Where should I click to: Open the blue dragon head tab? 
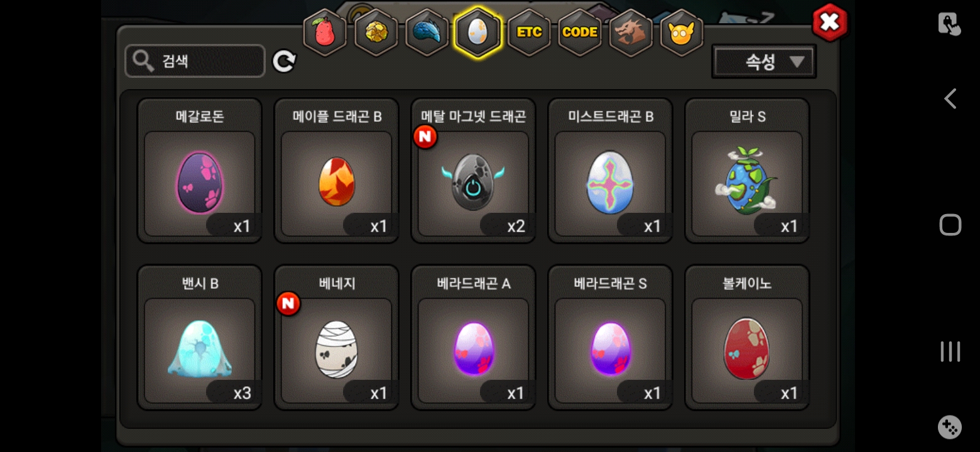[427, 32]
